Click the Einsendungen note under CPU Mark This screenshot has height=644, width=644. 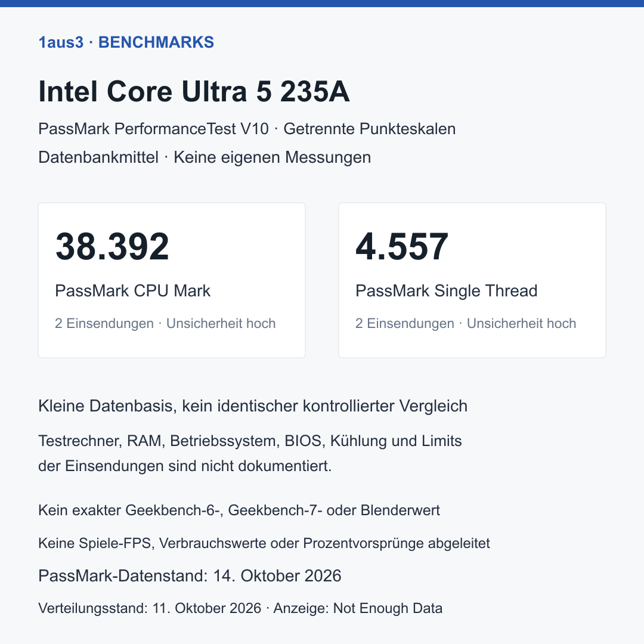pyautogui.click(x=165, y=323)
